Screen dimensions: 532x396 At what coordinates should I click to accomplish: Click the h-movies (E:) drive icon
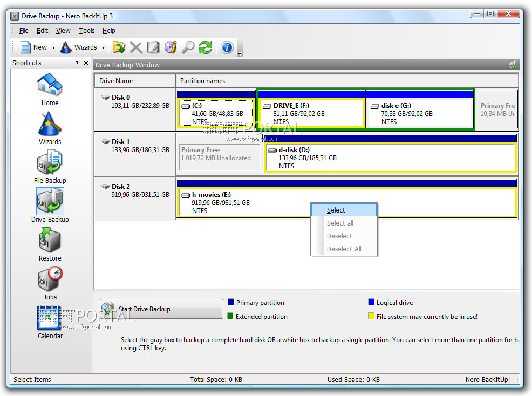[186, 195]
